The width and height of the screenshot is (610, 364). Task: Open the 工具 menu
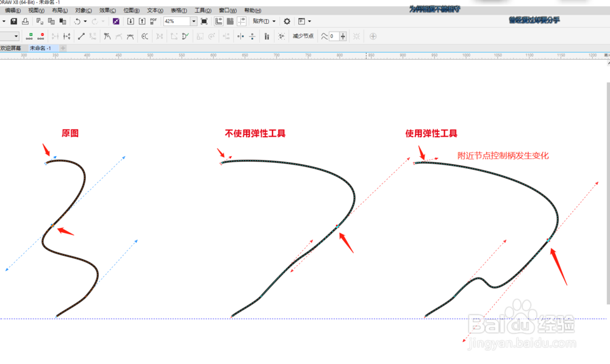(x=203, y=10)
